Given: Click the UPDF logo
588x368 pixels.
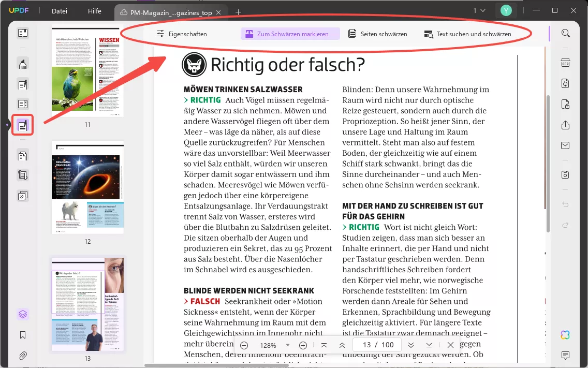Looking at the screenshot, I should 19,10.
